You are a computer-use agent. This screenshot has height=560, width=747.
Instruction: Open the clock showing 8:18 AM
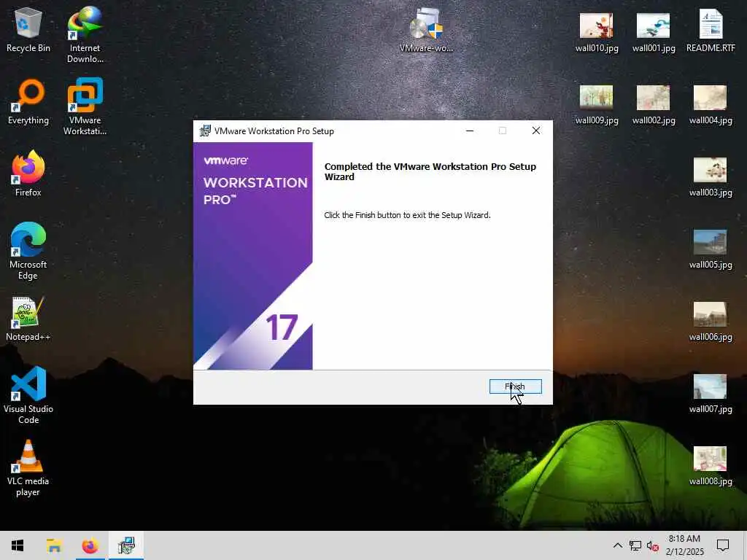pos(684,545)
